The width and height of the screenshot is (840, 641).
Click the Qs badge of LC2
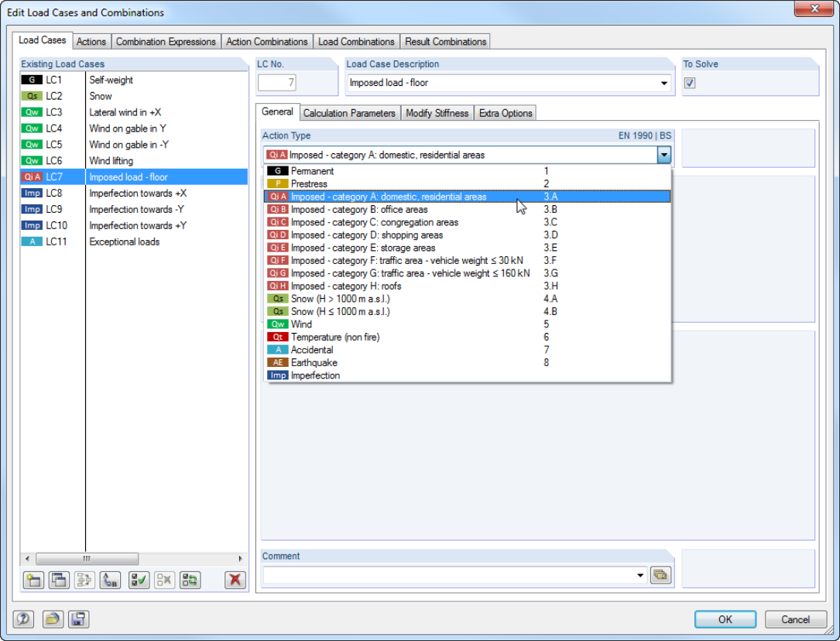(33, 96)
